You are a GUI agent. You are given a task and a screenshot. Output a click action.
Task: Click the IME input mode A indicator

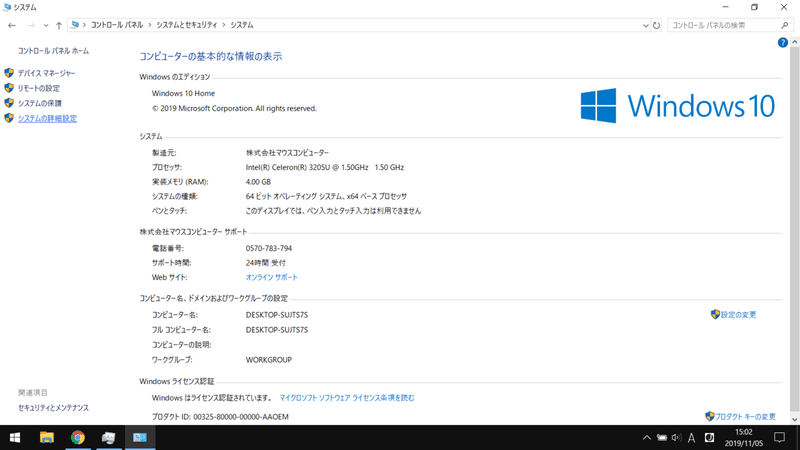[x=691, y=438]
